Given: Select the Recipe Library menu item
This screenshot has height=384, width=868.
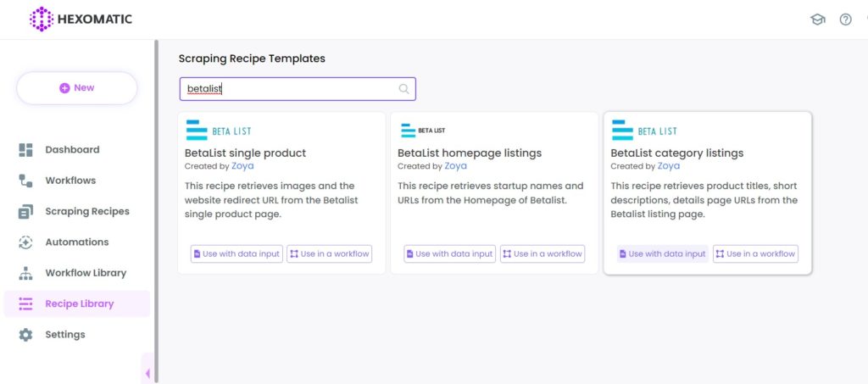Looking at the screenshot, I should 77,303.
